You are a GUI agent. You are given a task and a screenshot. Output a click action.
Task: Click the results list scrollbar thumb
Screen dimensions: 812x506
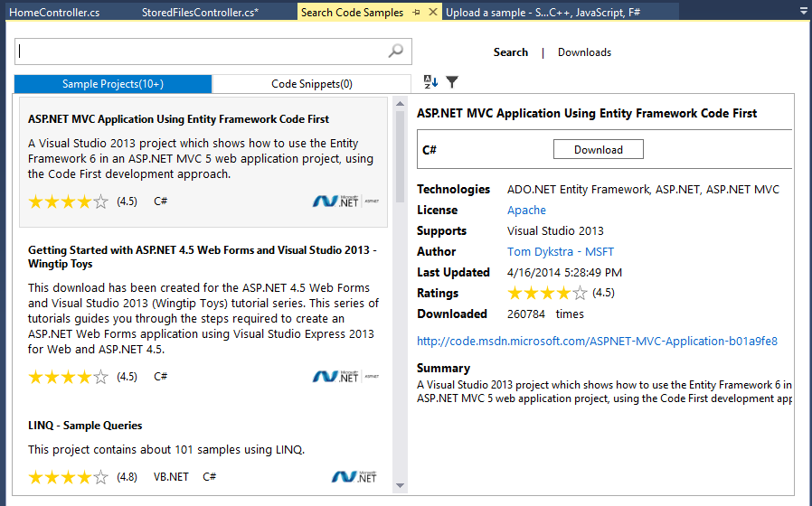(400, 156)
